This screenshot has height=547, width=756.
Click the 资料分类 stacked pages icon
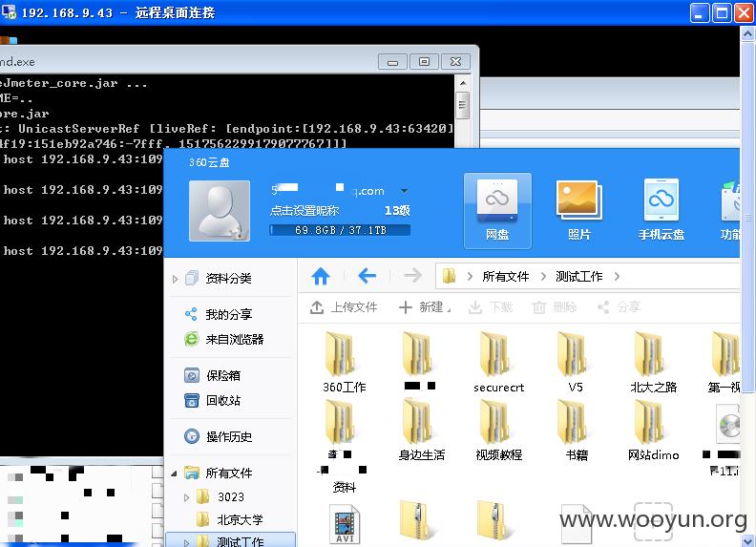coord(192,278)
